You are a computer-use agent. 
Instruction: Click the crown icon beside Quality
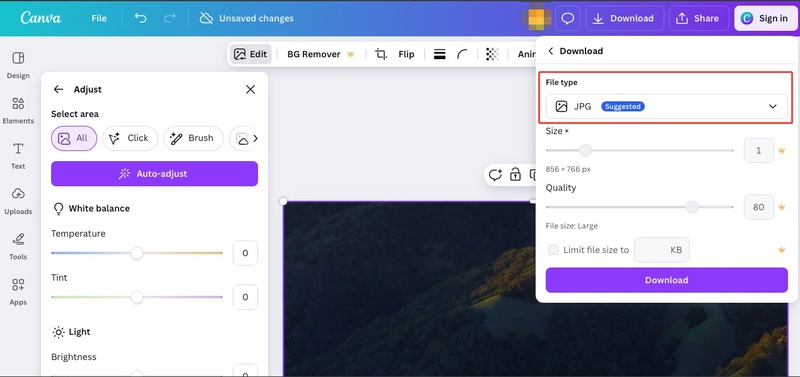782,207
